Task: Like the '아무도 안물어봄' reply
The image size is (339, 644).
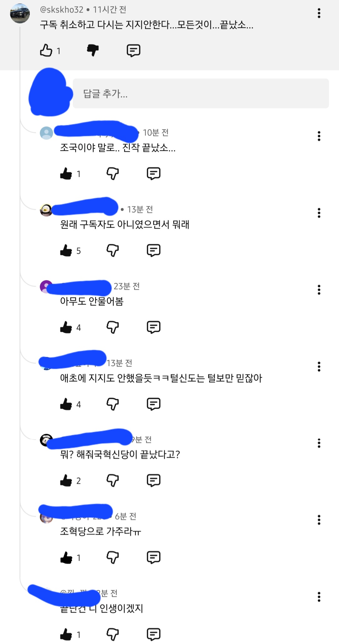Action: pos(66,327)
